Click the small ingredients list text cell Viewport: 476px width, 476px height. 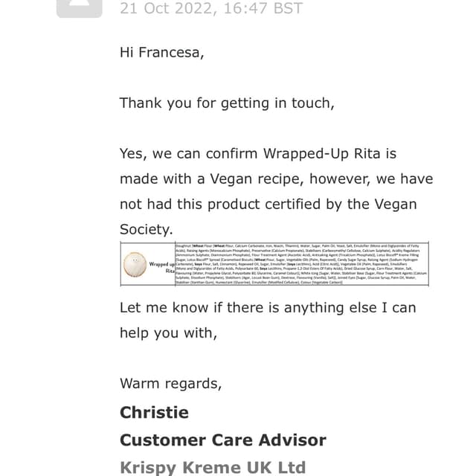[x=302, y=264]
